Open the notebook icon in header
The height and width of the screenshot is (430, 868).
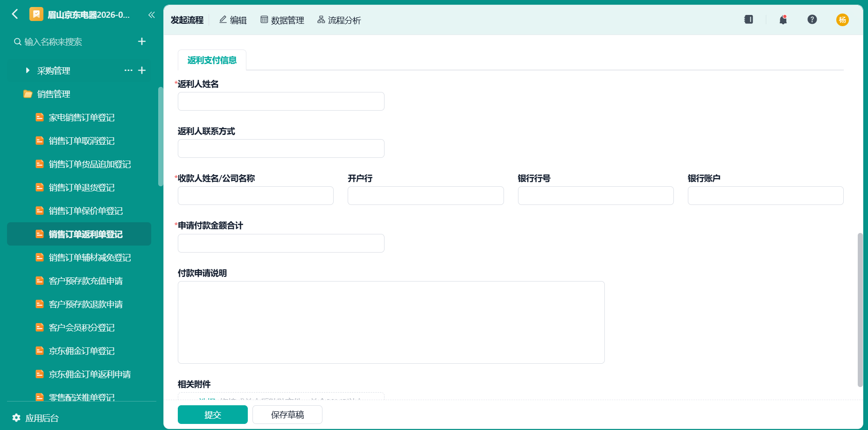749,20
